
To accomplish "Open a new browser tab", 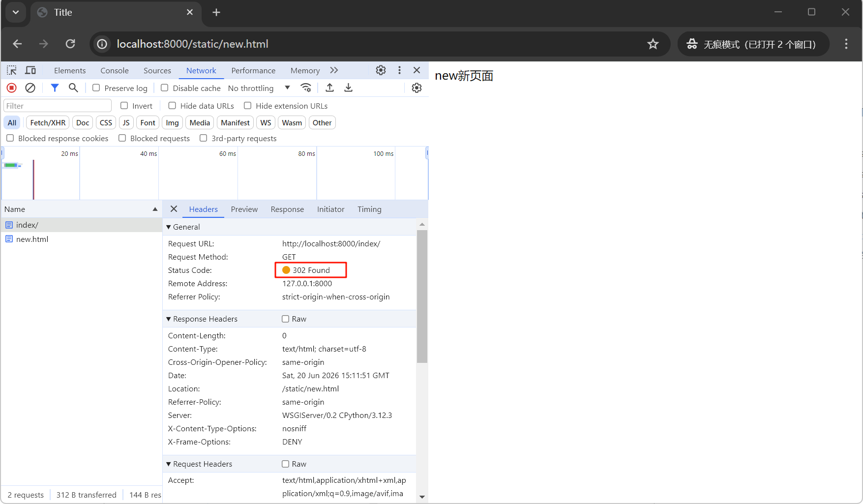I will (216, 12).
